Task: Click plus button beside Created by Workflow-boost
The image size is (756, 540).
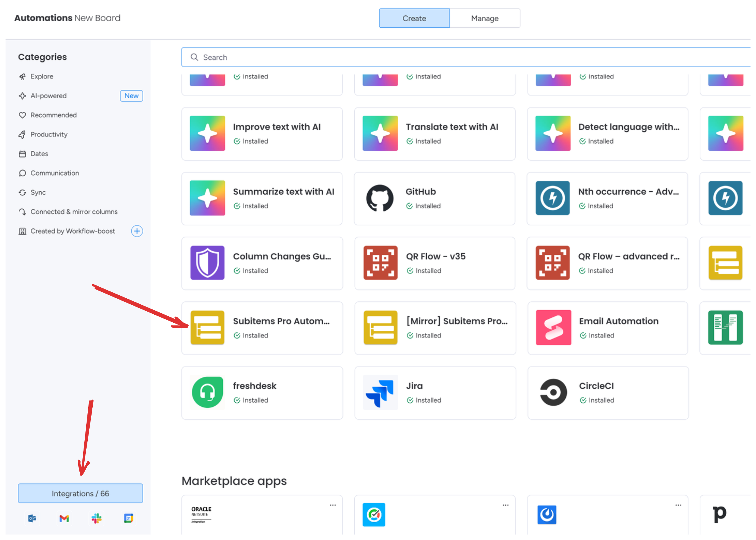Action: [137, 231]
